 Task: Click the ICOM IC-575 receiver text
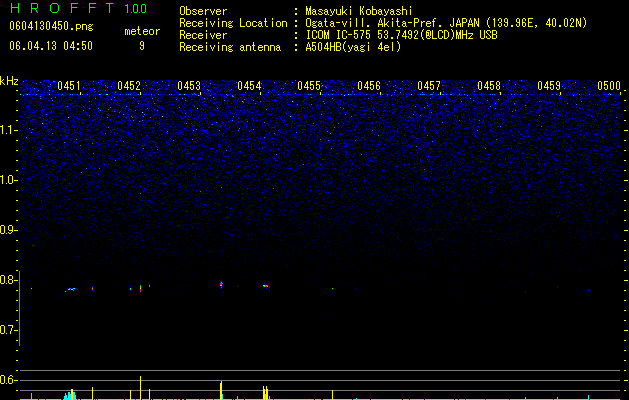point(401,35)
